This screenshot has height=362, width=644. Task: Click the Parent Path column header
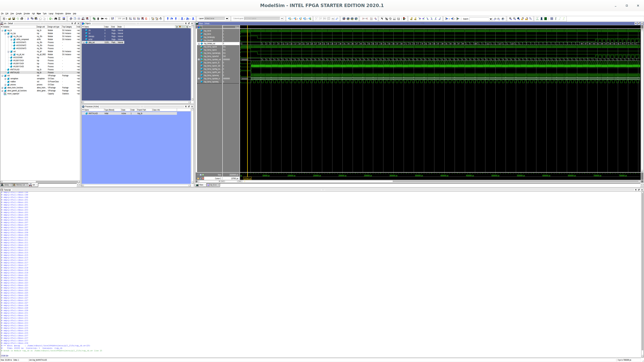[x=144, y=110]
